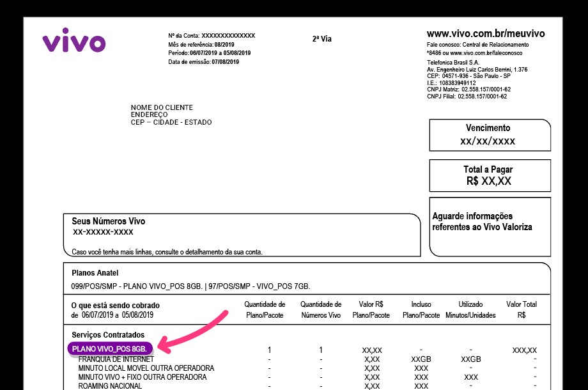Select 'Quantidade de Plano/Pacote' column header

265,309
